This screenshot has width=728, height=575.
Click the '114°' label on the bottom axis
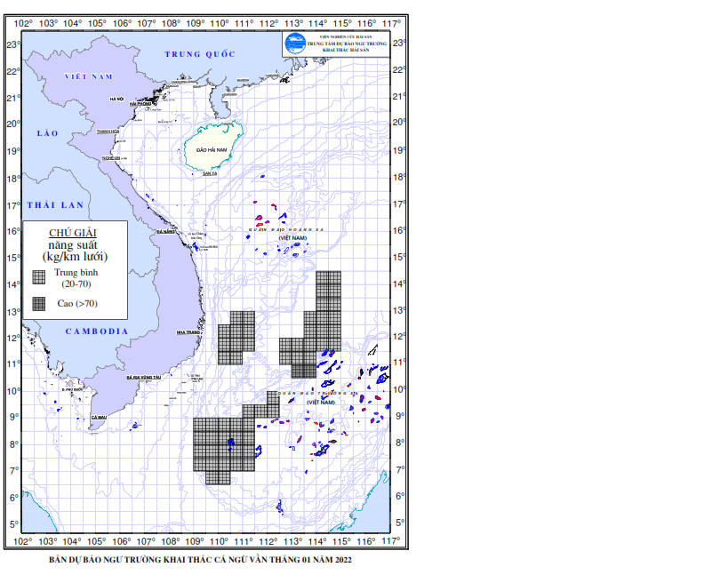pyautogui.click(x=317, y=541)
